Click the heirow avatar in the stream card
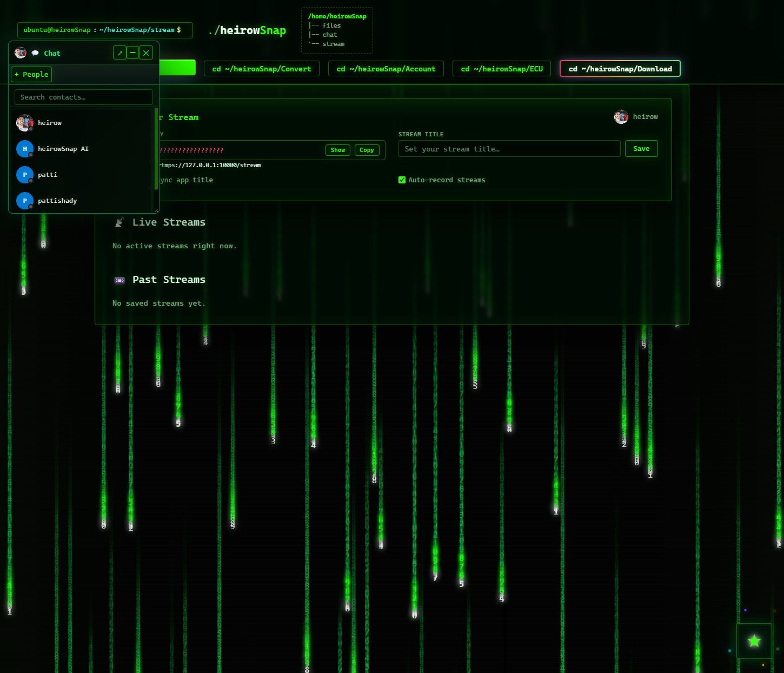 click(x=621, y=116)
